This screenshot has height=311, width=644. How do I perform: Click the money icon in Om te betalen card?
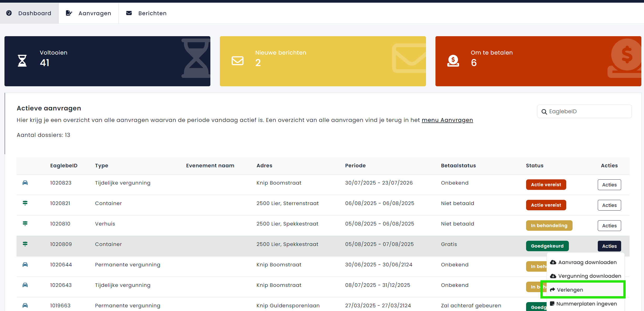coord(453,61)
